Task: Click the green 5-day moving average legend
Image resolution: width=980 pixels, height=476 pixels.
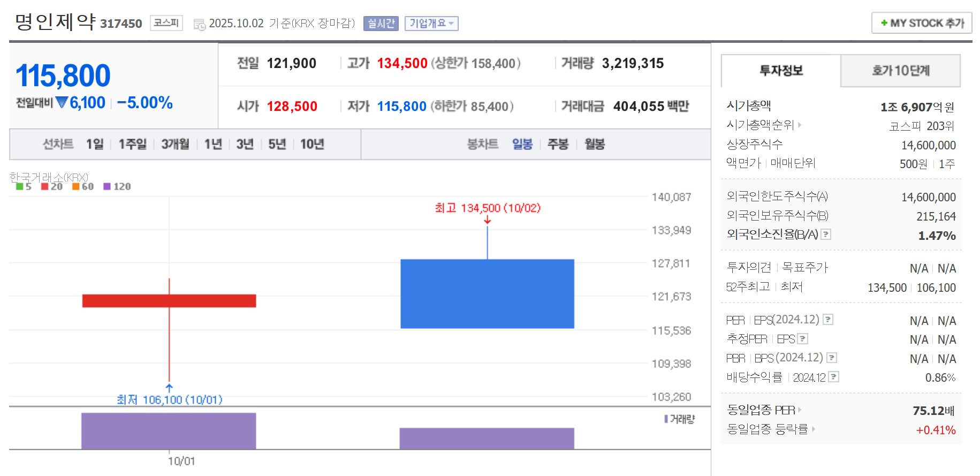Action: [24, 186]
